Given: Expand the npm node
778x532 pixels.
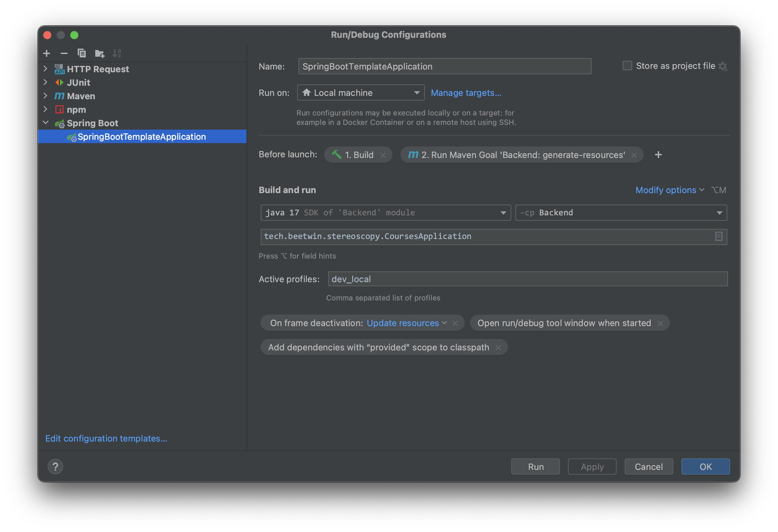Looking at the screenshot, I should (x=46, y=109).
